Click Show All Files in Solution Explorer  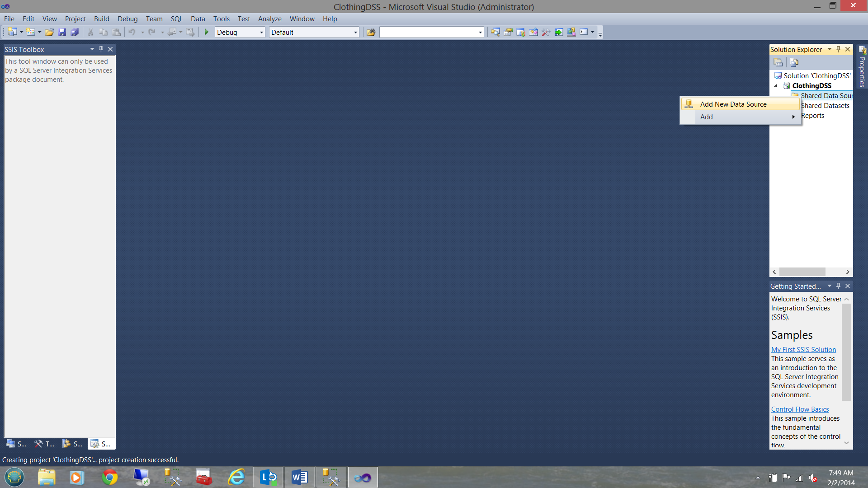pos(794,62)
